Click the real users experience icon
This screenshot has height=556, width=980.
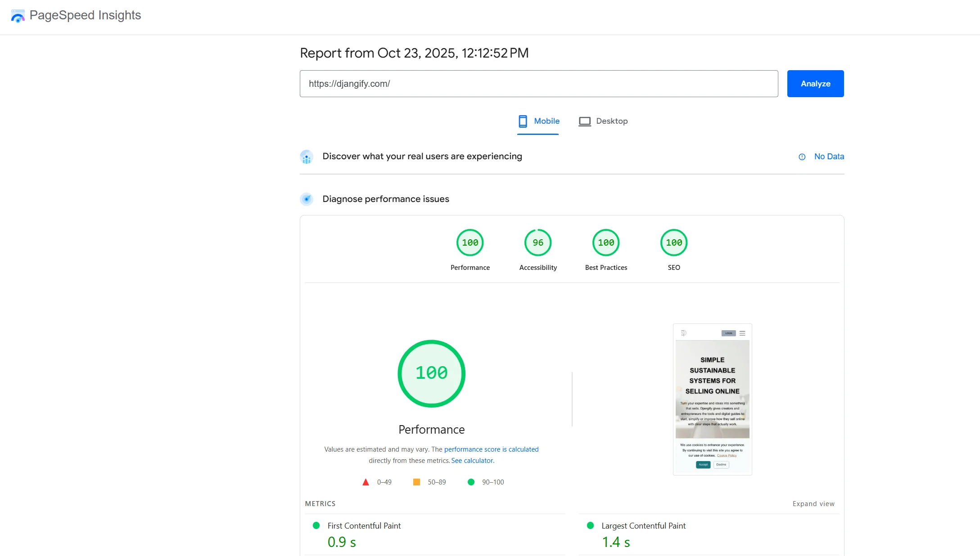(x=307, y=157)
